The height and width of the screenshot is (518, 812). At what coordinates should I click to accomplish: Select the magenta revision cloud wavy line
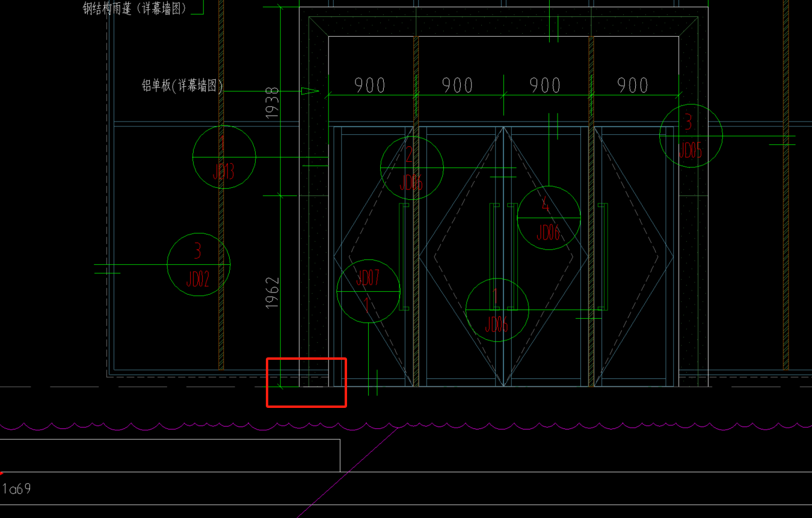pyautogui.click(x=406, y=427)
